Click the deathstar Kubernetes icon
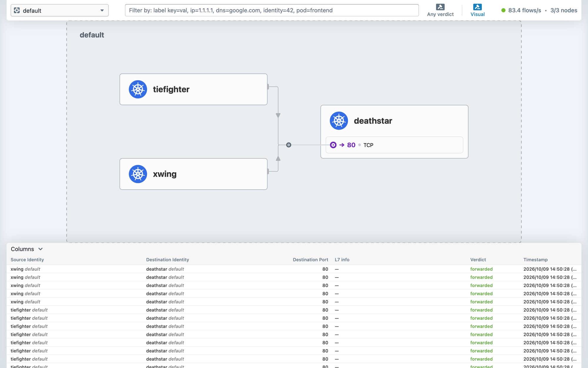This screenshot has height=368, width=588. click(339, 121)
